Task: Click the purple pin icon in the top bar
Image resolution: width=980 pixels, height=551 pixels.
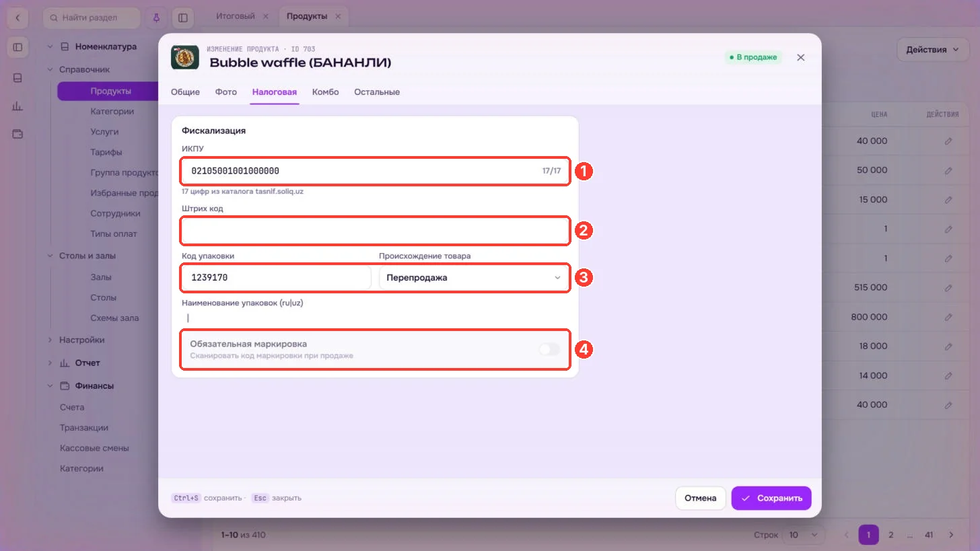Action: click(156, 17)
